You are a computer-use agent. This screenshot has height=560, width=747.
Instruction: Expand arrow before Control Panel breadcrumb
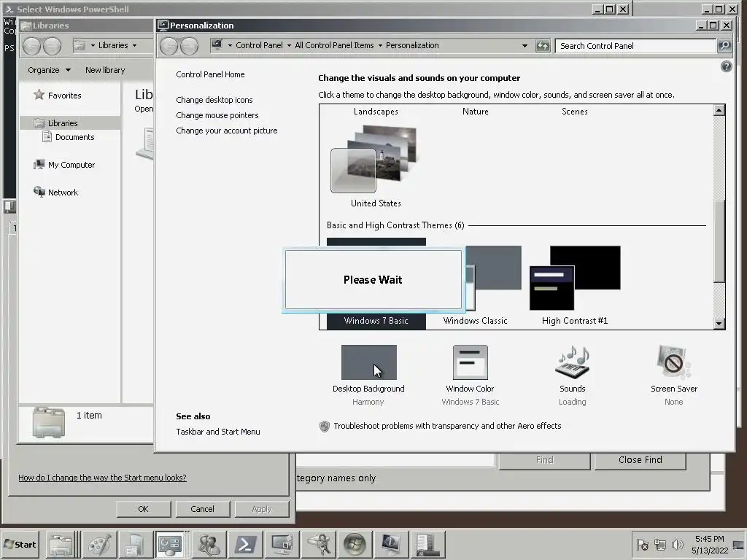click(x=230, y=46)
